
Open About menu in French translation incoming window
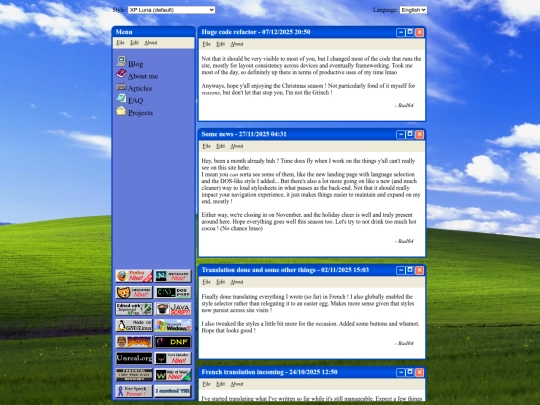tap(237, 384)
